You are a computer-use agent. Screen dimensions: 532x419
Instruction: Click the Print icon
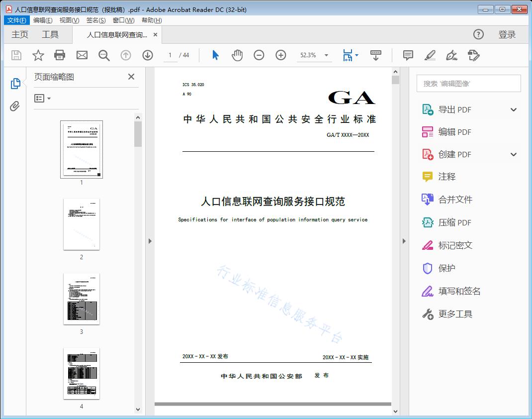[60, 55]
